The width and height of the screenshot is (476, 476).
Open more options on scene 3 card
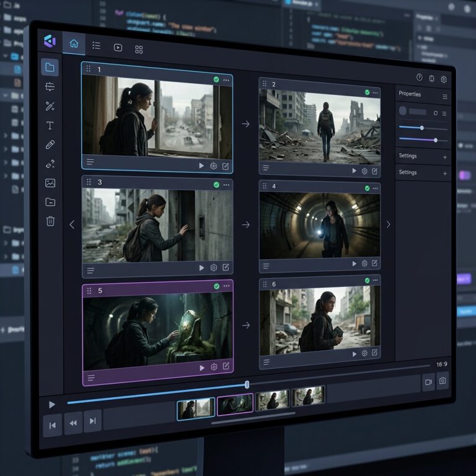click(x=226, y=185)
